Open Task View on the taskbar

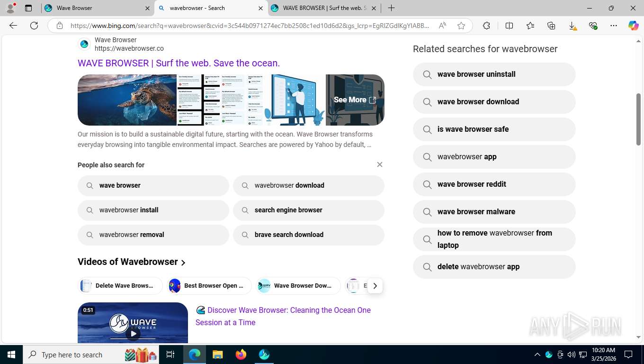pos(170,355)
